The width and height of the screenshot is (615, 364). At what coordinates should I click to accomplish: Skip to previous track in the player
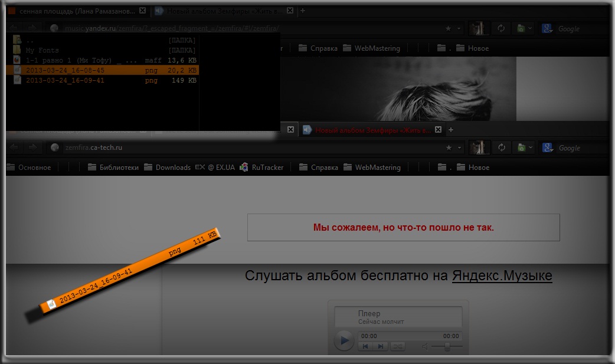(365, 346)
